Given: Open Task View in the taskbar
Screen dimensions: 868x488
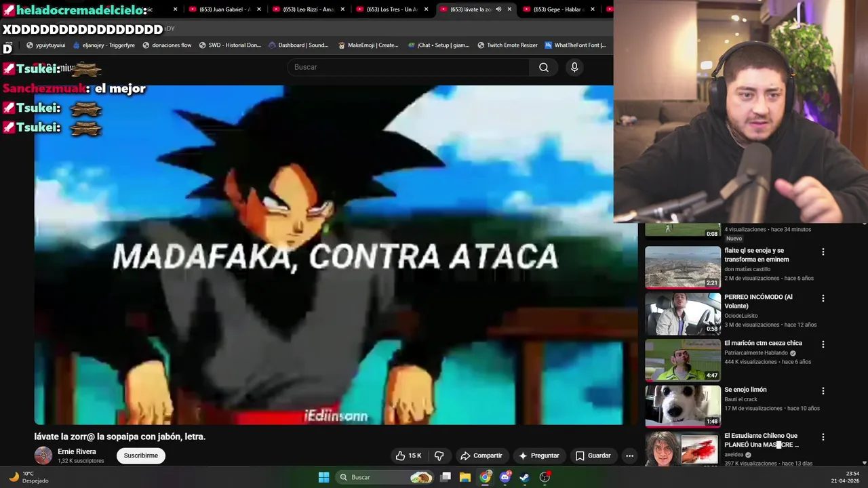Looking at the screenshot, I should click(x=446, y=477).
